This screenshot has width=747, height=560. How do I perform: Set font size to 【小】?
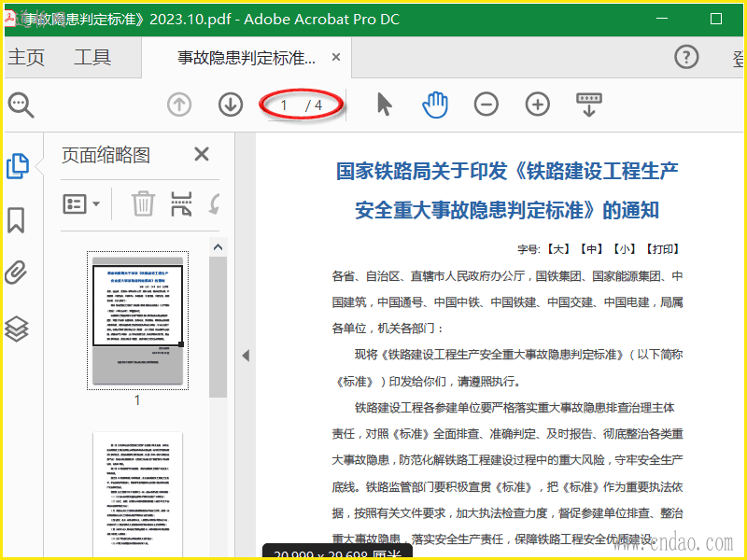[x=624, y=249]
